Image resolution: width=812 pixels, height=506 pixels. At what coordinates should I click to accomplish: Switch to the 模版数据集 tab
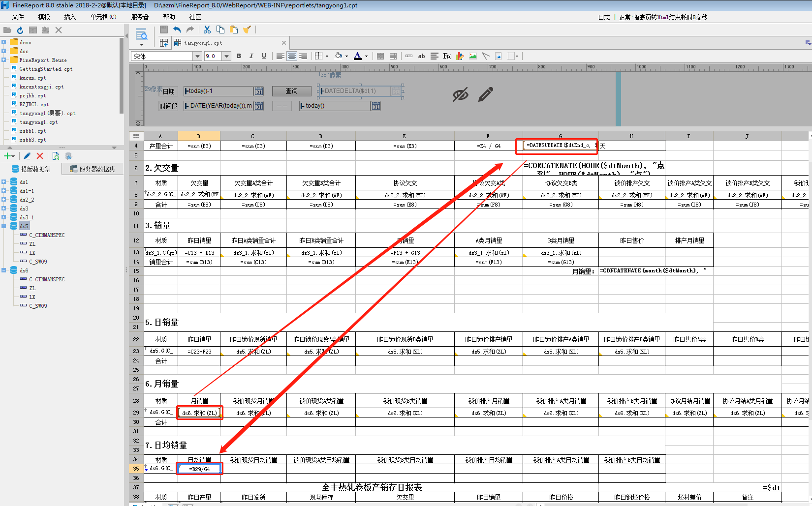pyautogui.click(x=31, y=169)
